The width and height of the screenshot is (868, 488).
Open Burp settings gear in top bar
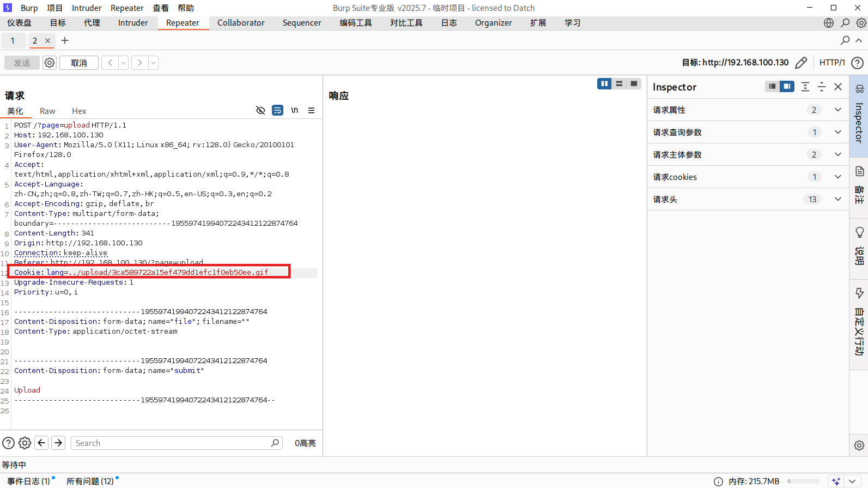click(861, 22)
